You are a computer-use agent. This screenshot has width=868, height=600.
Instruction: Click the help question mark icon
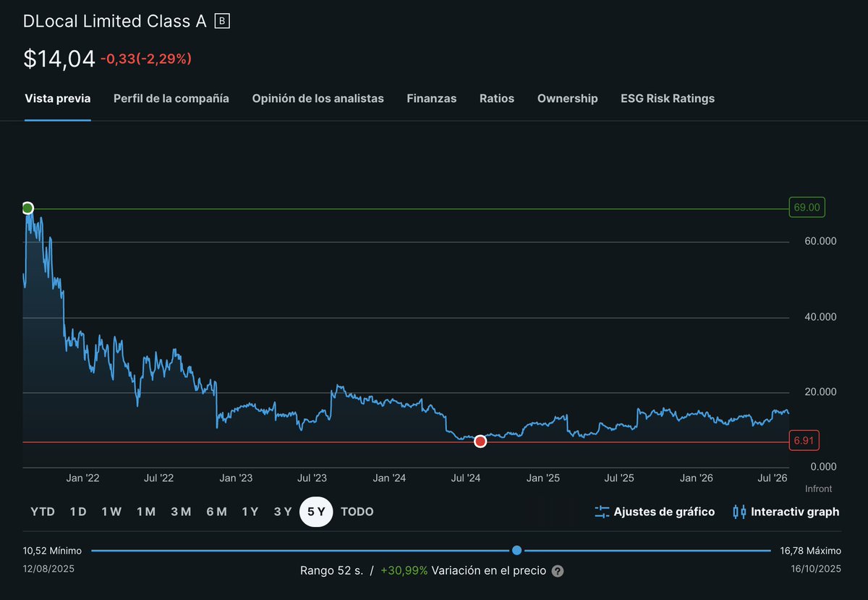pos(558,571)
